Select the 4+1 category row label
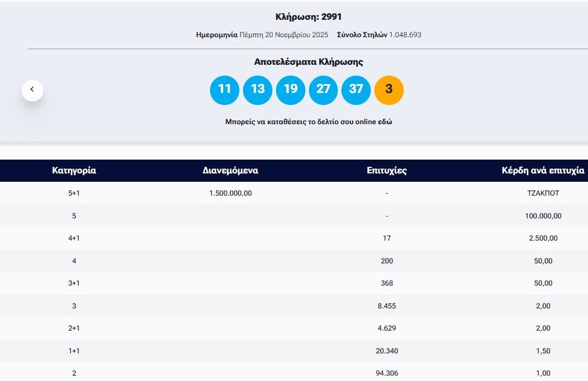Image resolution: width=588 pixels, height=381 pixels. [74, 238]
